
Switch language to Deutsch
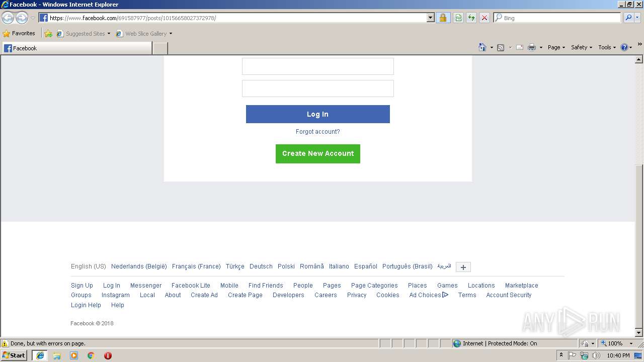coord(261,266)
